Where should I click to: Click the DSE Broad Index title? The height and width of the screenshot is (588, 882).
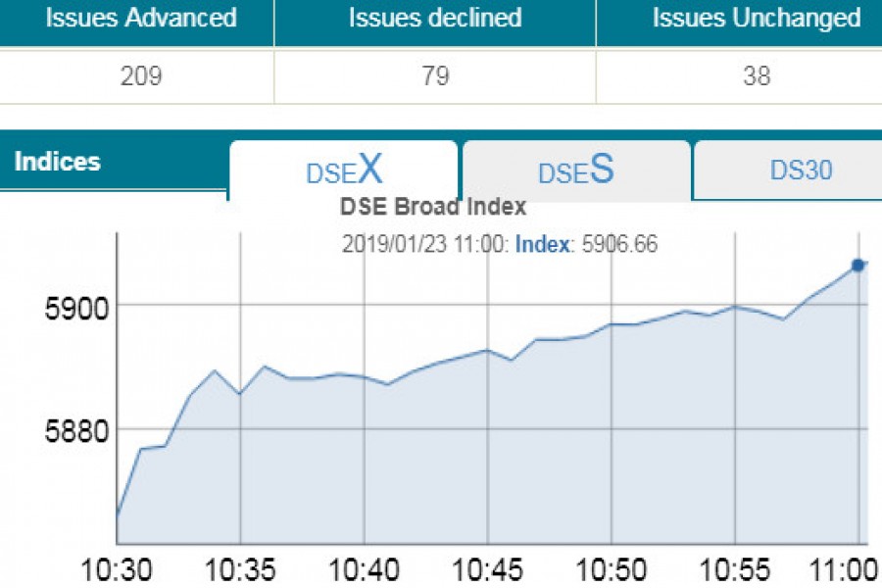click(432, 206)
